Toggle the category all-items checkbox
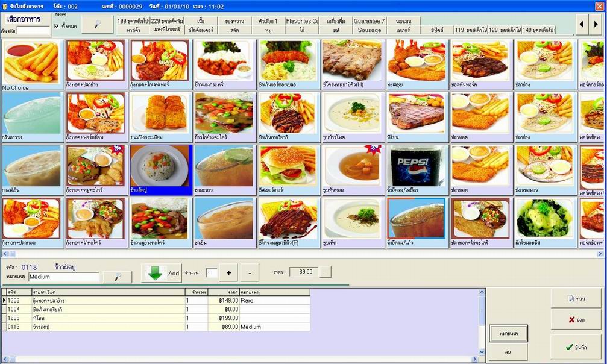 coord(57,27)
